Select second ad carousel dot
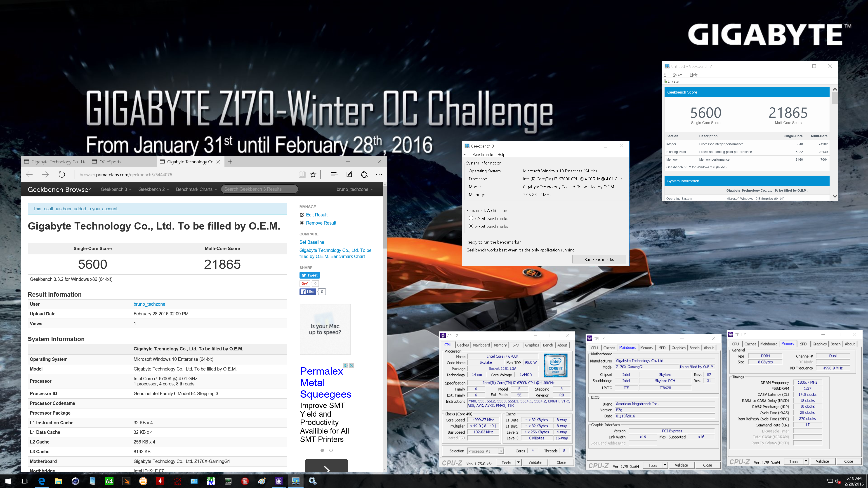Image resolution: width=868 pixels, height=488 pixels. point(331,450)
